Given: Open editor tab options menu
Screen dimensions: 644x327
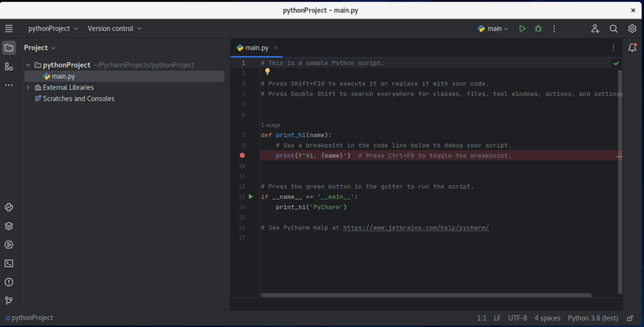Looking at the screenshot, I should (x=613, y=48).
